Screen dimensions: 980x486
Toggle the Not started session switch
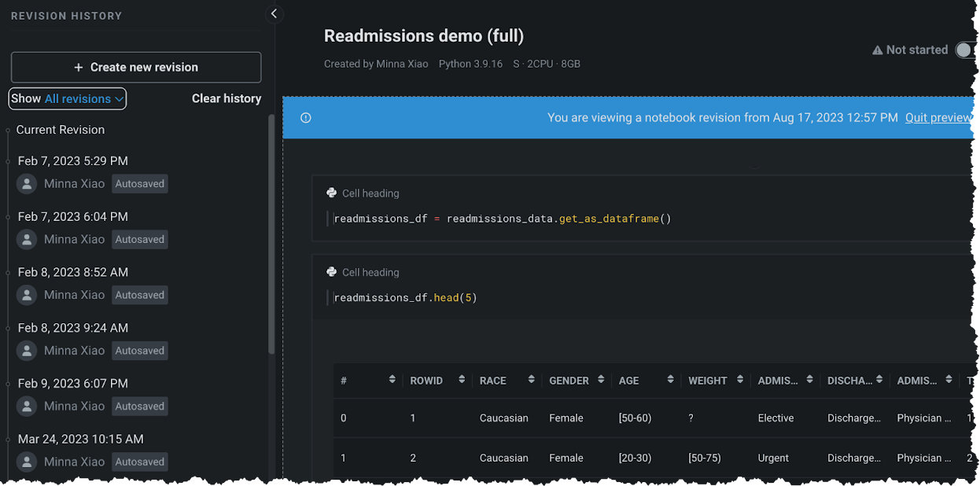(x=966, y=50)
